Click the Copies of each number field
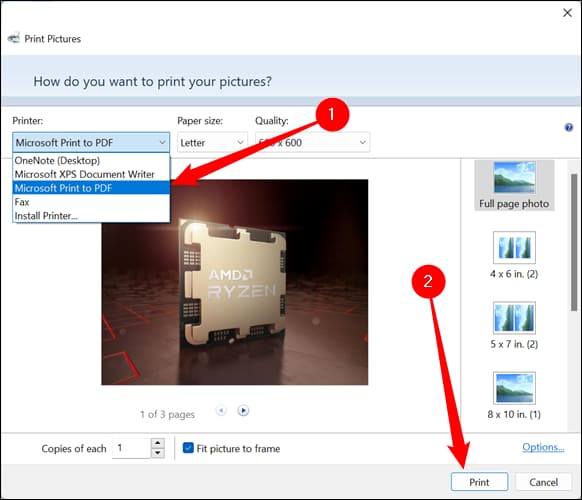This screenshot has height=500, width=582. (131, 448)
